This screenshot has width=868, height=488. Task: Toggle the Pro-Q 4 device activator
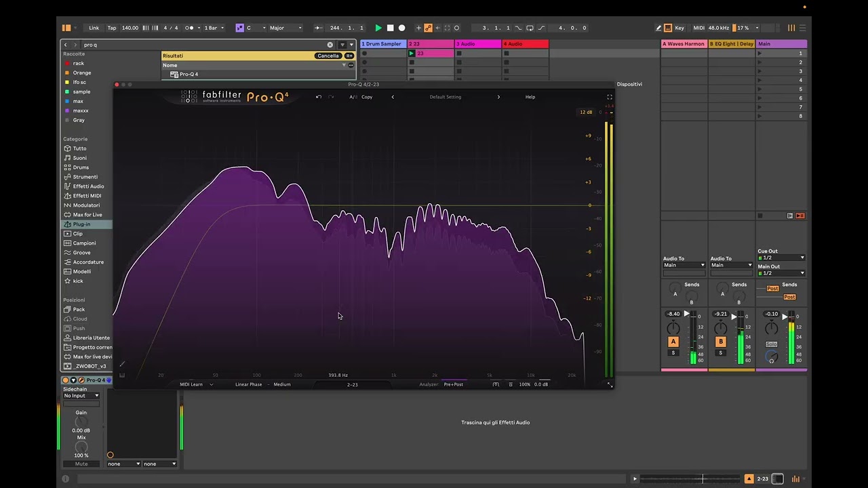66,380
